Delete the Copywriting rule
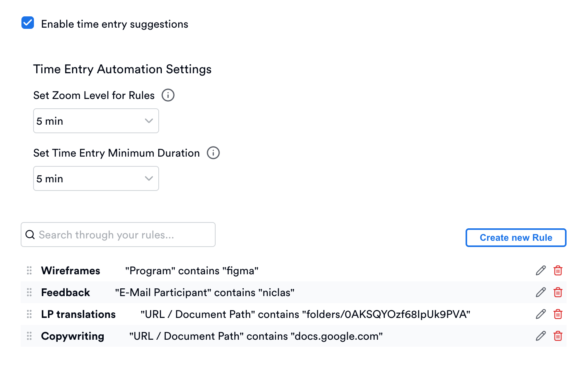588x367 pixels. 558,336
